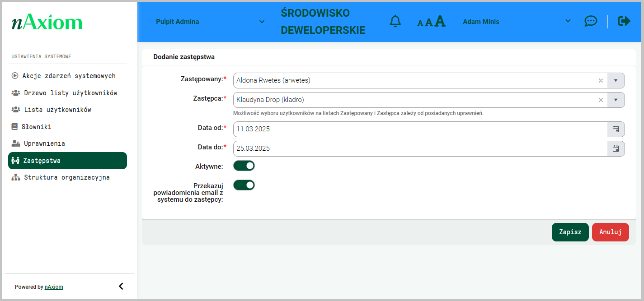
Task: Go to Lista użytkowników menu item
Action: coord(57,110)
